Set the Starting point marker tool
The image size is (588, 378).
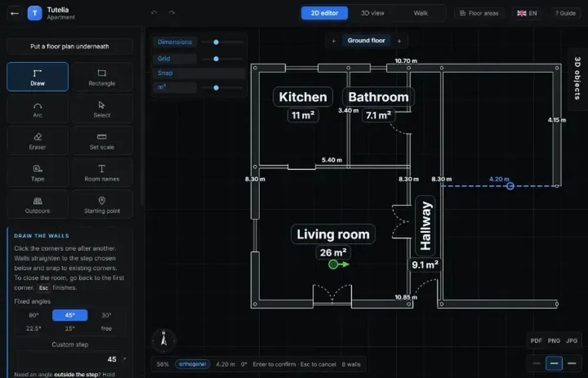[102, 205]
